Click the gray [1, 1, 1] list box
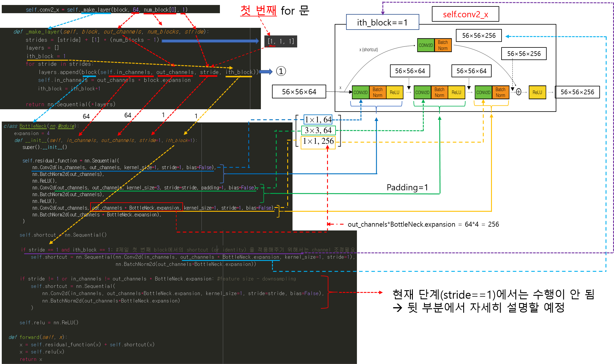Image resolution: width=614 pixels, height=364 pixels. [281, 41]
